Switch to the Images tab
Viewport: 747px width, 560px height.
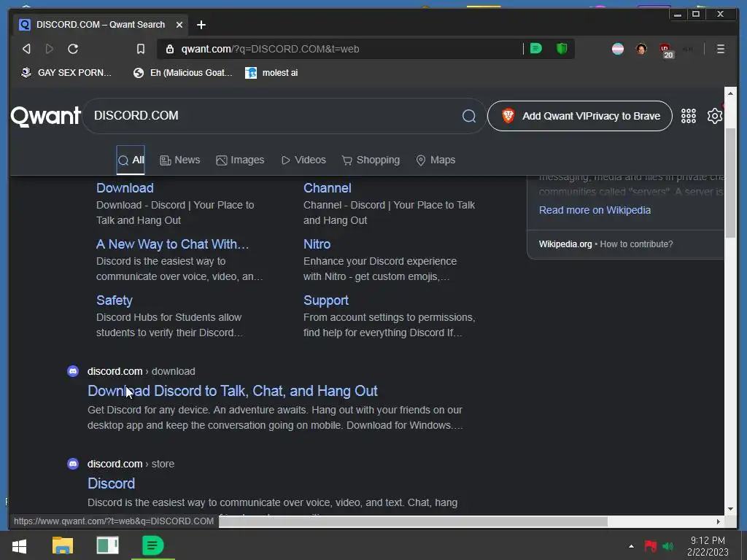(x=240, y=160)
